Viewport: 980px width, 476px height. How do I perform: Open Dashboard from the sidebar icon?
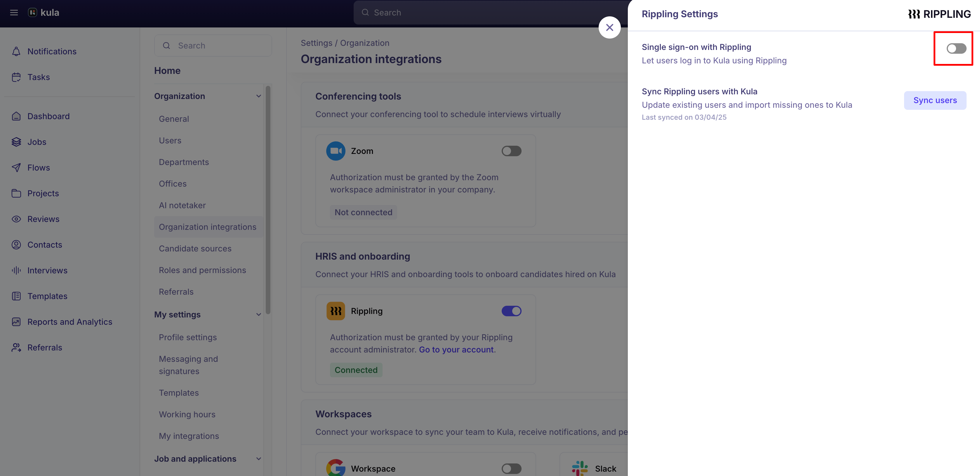(16, 116)
